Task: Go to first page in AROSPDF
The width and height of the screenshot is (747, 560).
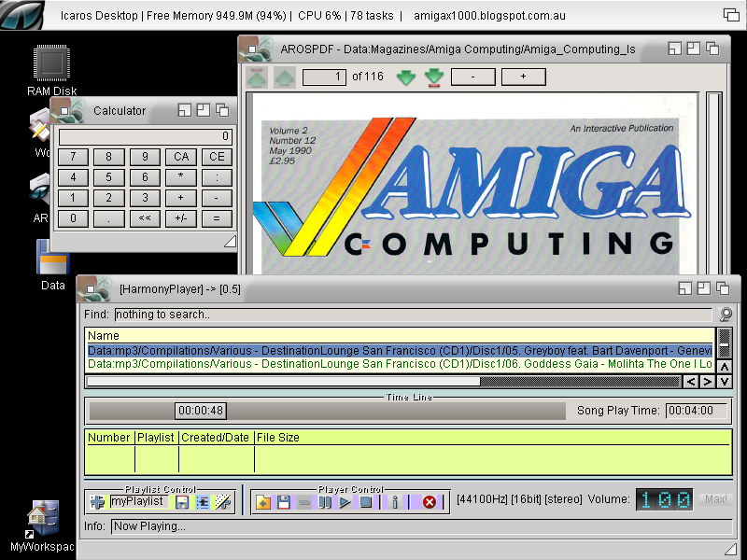Action: click(x=256, y=77)
